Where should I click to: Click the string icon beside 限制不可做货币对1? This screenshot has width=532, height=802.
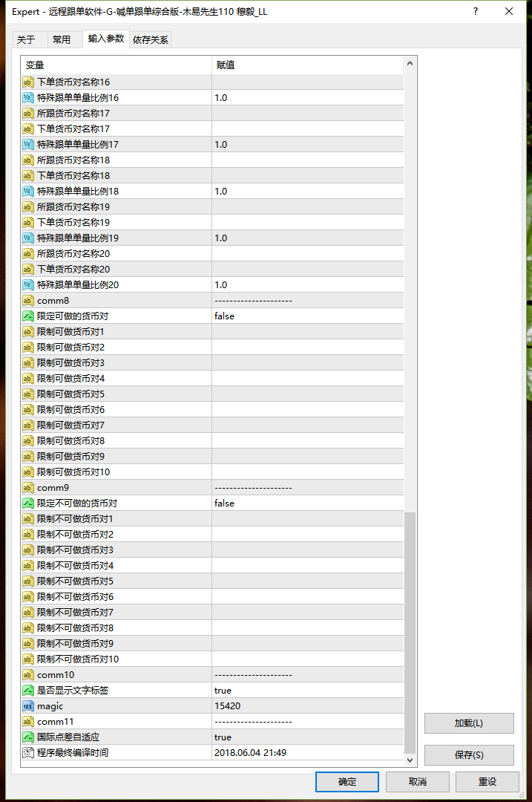(x=28, y=518)
